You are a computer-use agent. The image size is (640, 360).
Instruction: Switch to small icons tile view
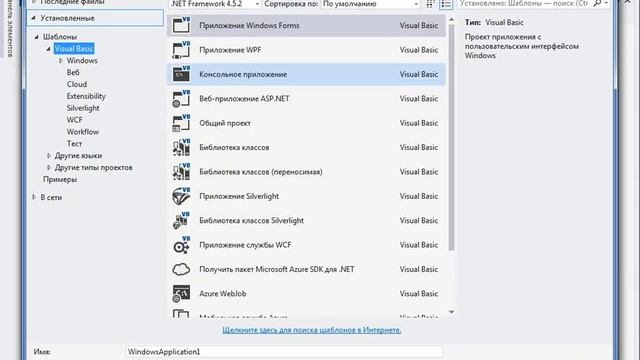(x=430, y=4)
